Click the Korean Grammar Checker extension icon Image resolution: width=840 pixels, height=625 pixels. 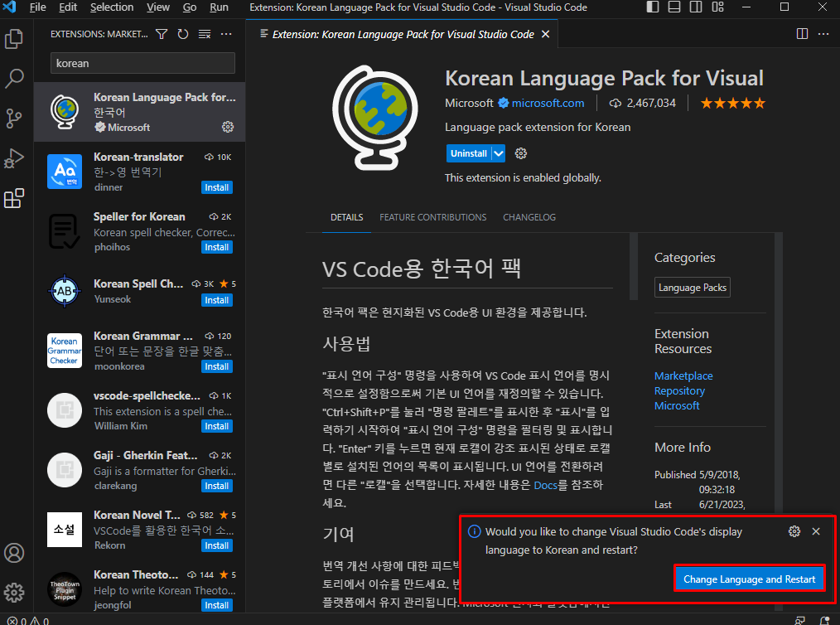(x=65, y=351)
